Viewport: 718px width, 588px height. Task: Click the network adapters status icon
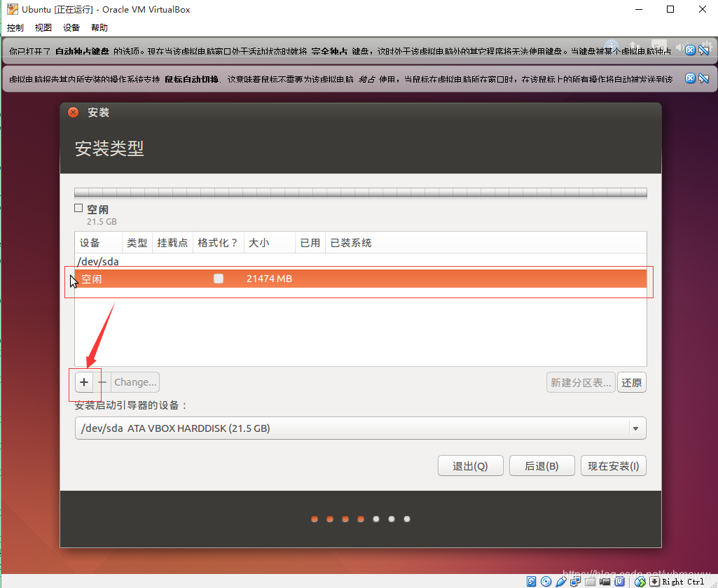tap(575, 581)
